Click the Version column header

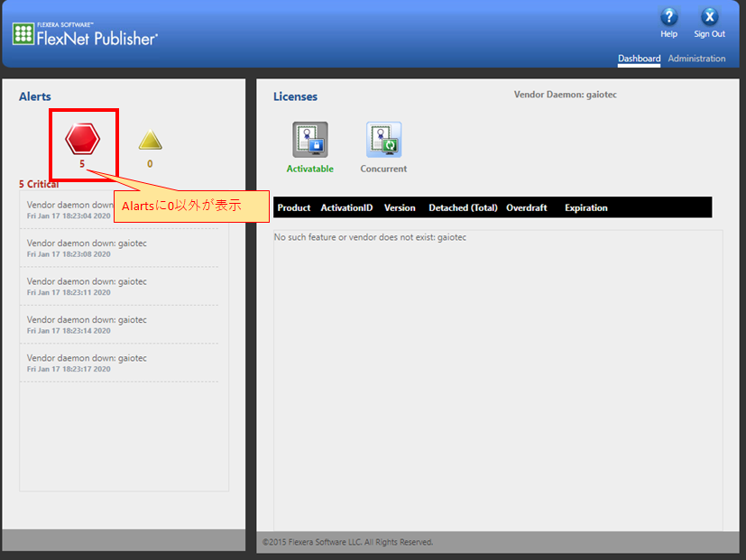coord(400,208)
